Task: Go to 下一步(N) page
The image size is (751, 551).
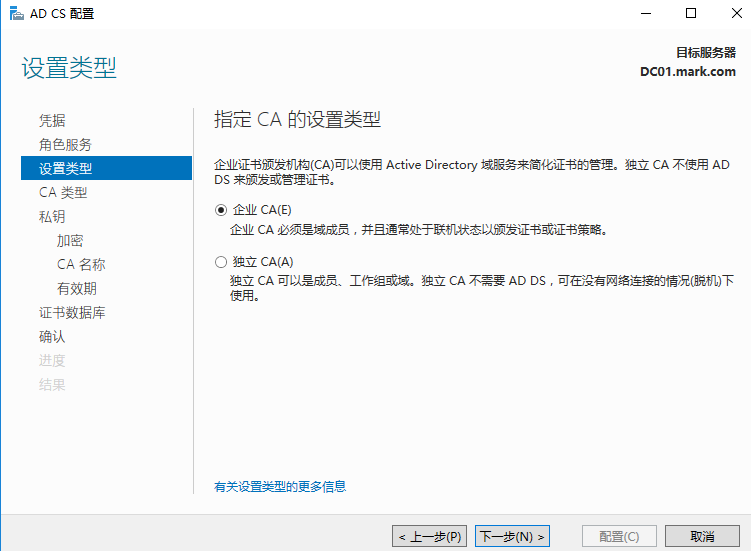Action: pos(512,536)
